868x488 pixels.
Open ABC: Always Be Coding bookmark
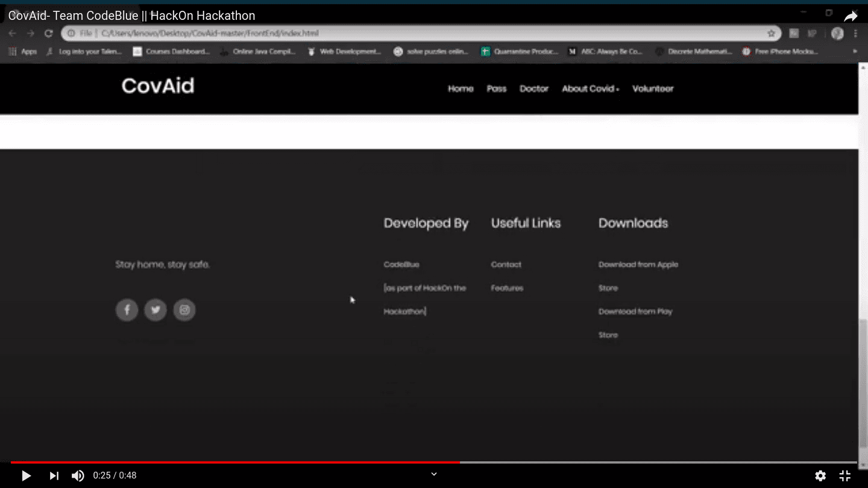(x=606, y=52)
